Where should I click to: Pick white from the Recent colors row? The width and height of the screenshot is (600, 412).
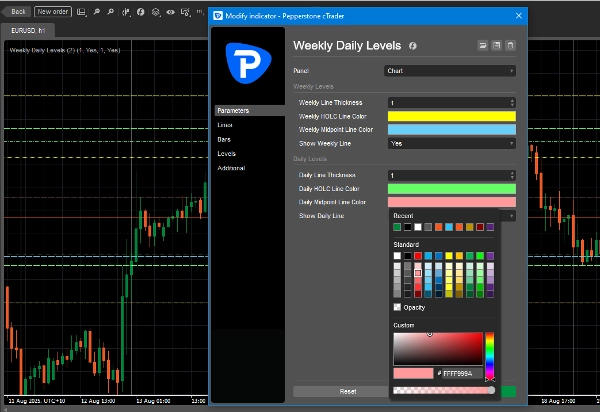click(x=418, y=227)
